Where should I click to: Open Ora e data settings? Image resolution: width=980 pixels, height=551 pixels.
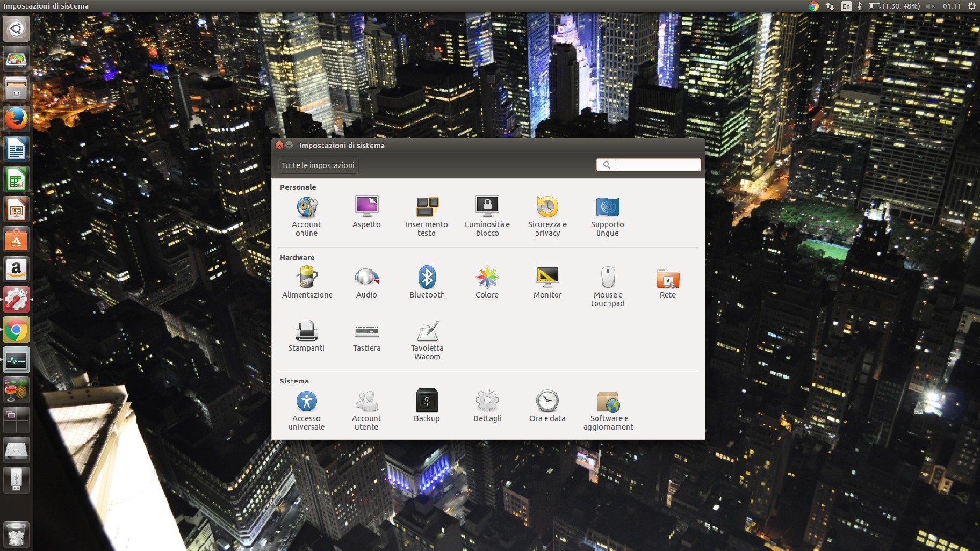(547, 406)
